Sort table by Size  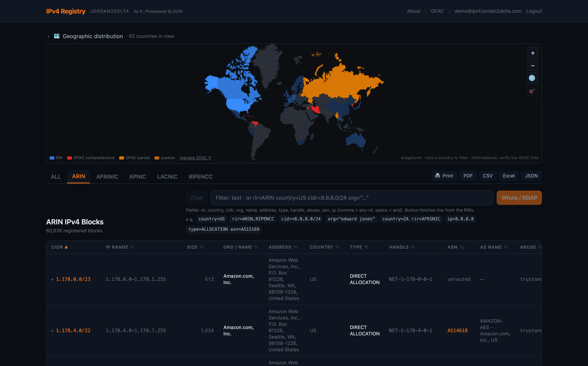[x=195, y=247]
